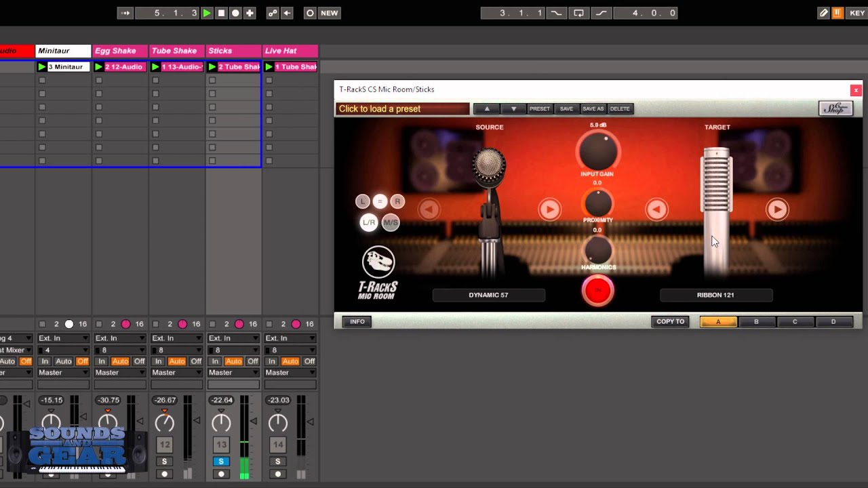Select next source microphone arrow
868x488 pixels.
[x=550, y=209]
